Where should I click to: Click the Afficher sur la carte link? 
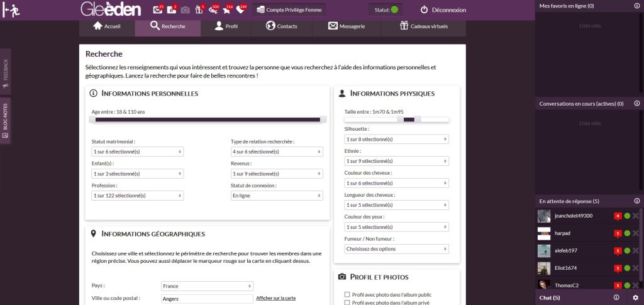(x=275, y=298)
